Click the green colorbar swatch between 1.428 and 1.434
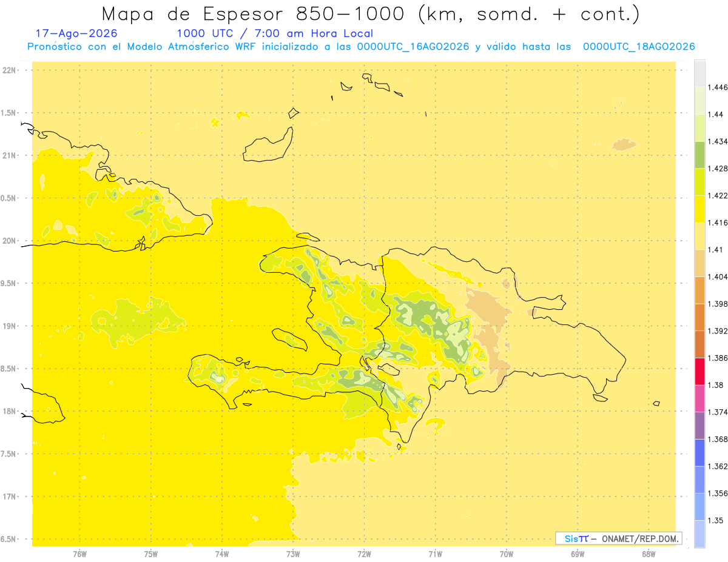Viewport: 728px width, 562px height. coord(699,155)
